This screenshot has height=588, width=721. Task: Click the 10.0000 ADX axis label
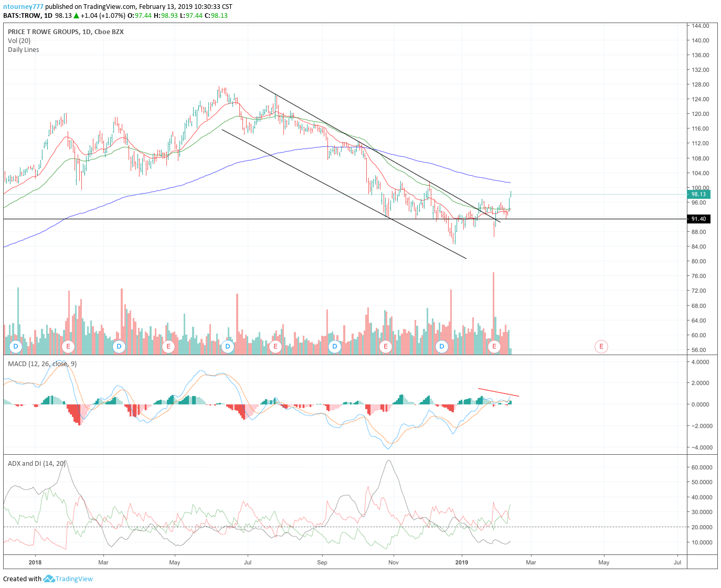[x=702, y=542]
